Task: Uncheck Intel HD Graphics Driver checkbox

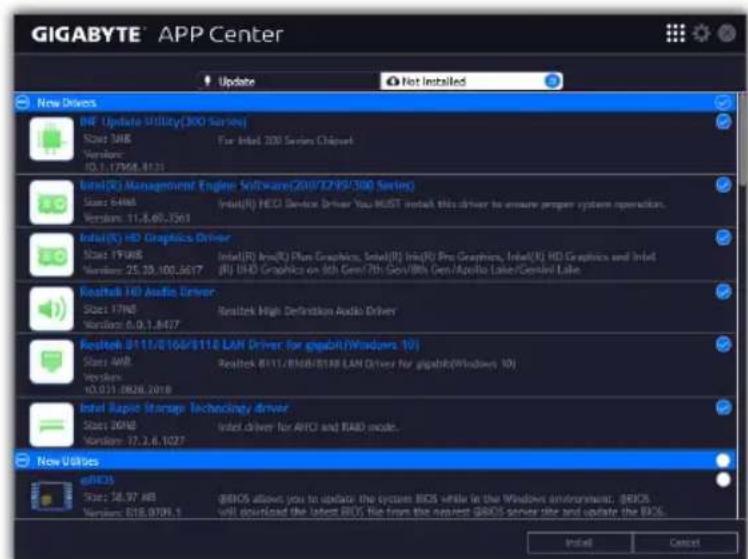Action: point(723,238)
